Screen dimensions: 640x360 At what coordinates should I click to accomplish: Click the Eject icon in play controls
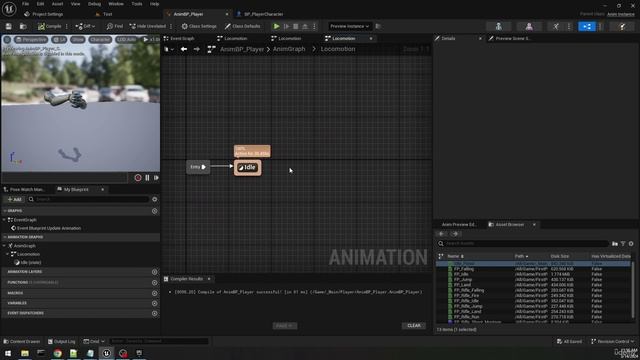pos(305,26)
